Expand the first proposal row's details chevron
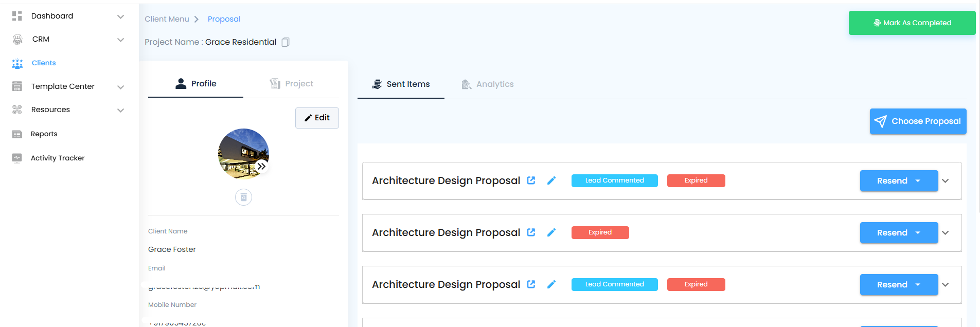The width and height of the screenshot is (980, 327). click(945, 181)
